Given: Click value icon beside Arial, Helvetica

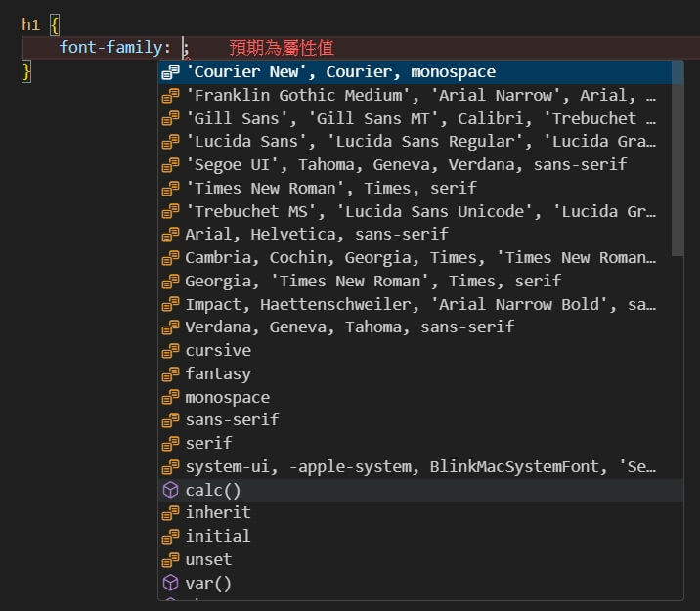Looking at the screenshot, I should point(170,235).
